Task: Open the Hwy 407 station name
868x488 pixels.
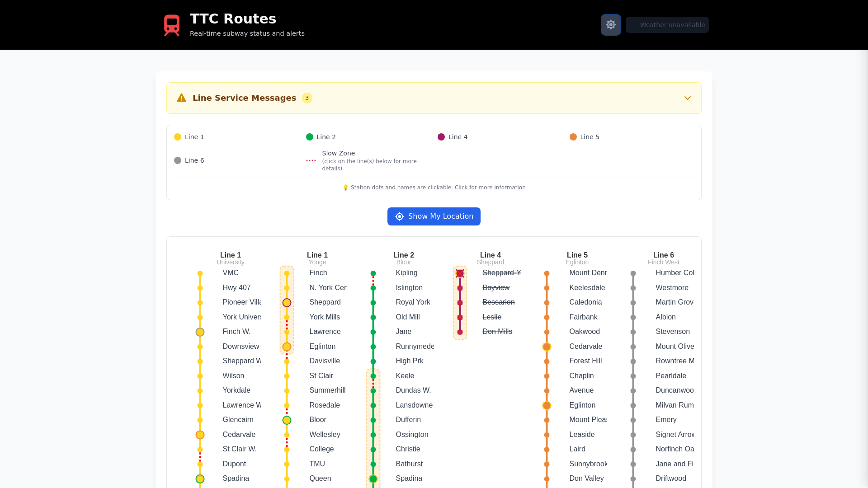Action: pyautogui.click(x=236, y=288)
